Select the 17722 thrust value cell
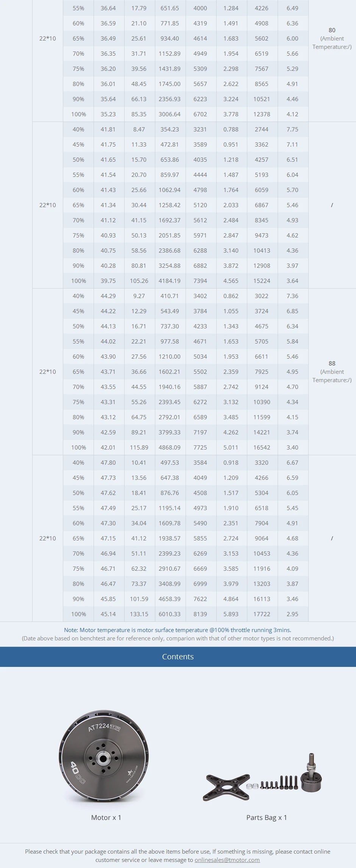The image size is (356, 868). 262,614
